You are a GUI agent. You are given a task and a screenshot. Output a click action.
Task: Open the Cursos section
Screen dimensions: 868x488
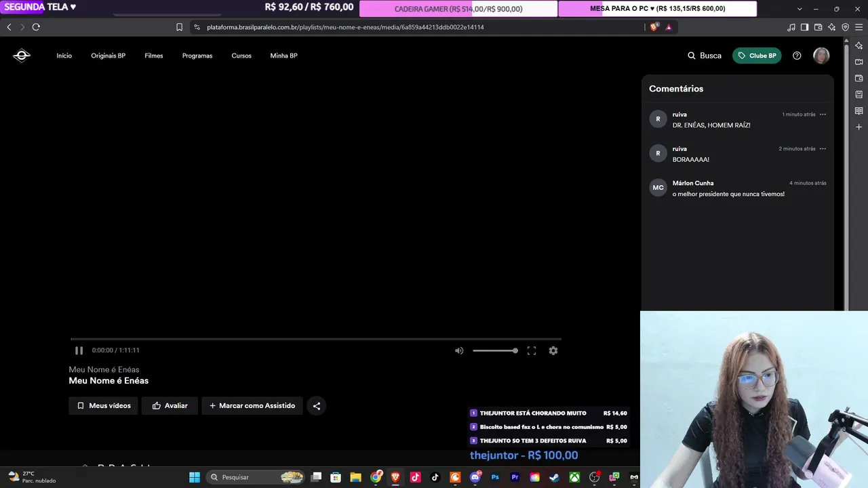point(241,56)
